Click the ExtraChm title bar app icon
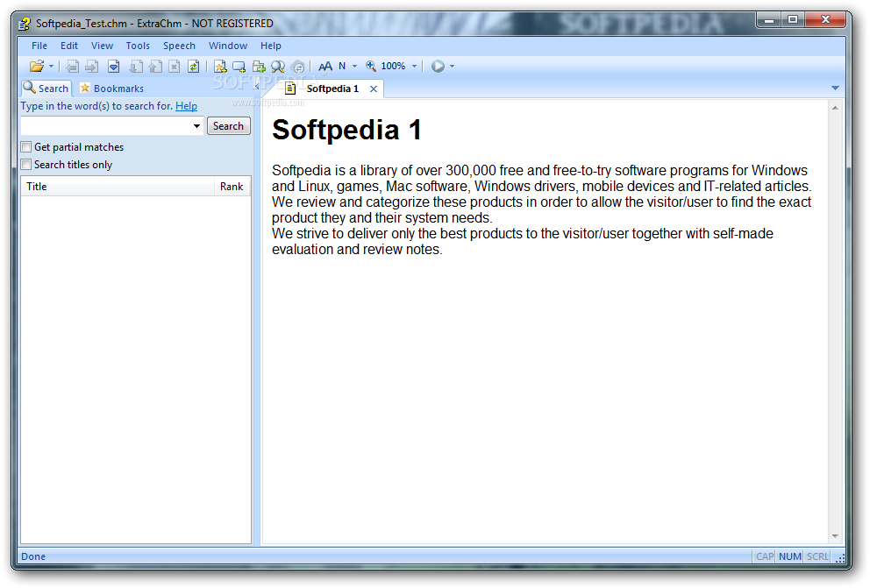 pos(25,24)
